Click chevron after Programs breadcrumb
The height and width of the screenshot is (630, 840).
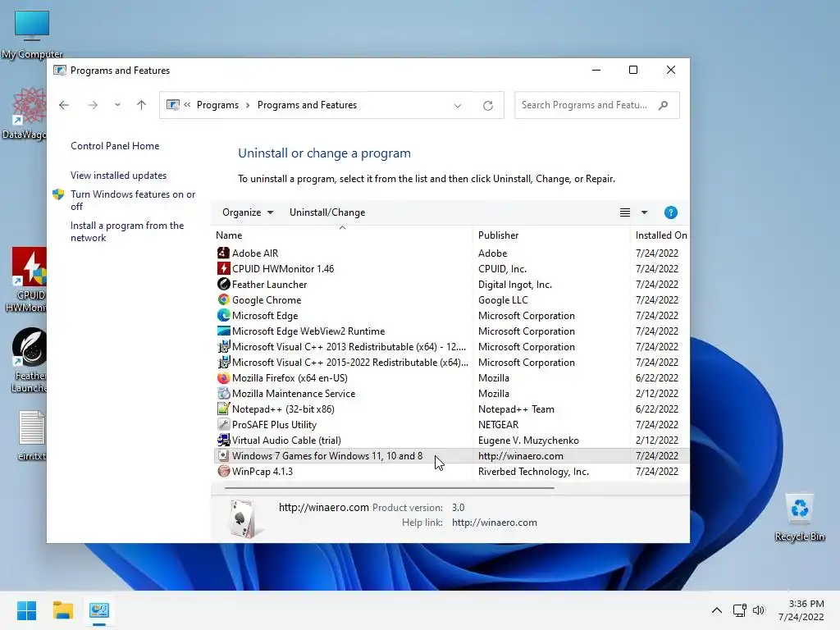point(248,105)
